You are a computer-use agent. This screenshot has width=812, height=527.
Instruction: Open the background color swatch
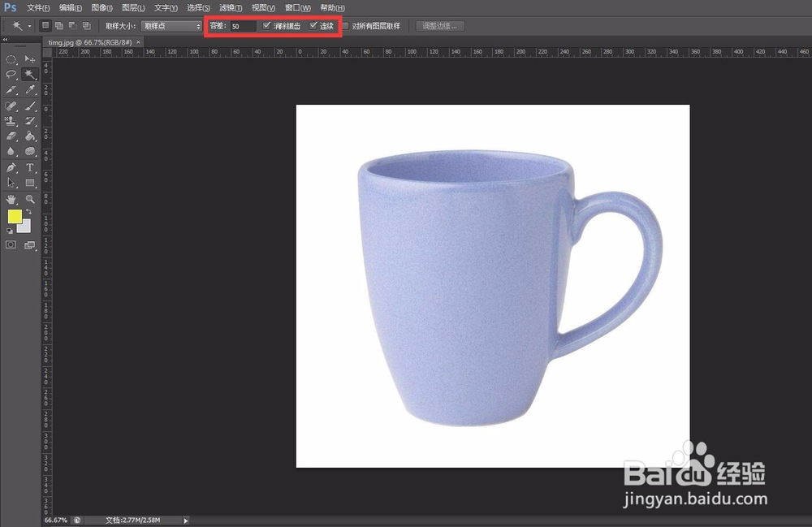click(26, 228)
